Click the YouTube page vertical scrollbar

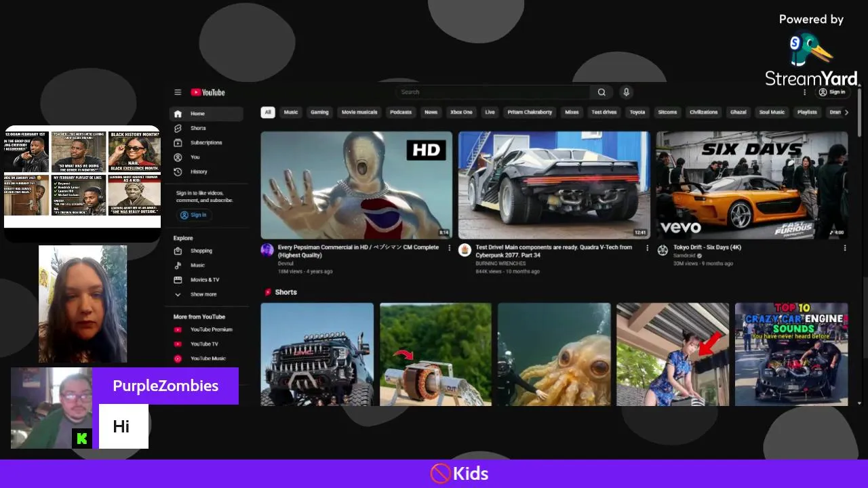pos(860,112)
